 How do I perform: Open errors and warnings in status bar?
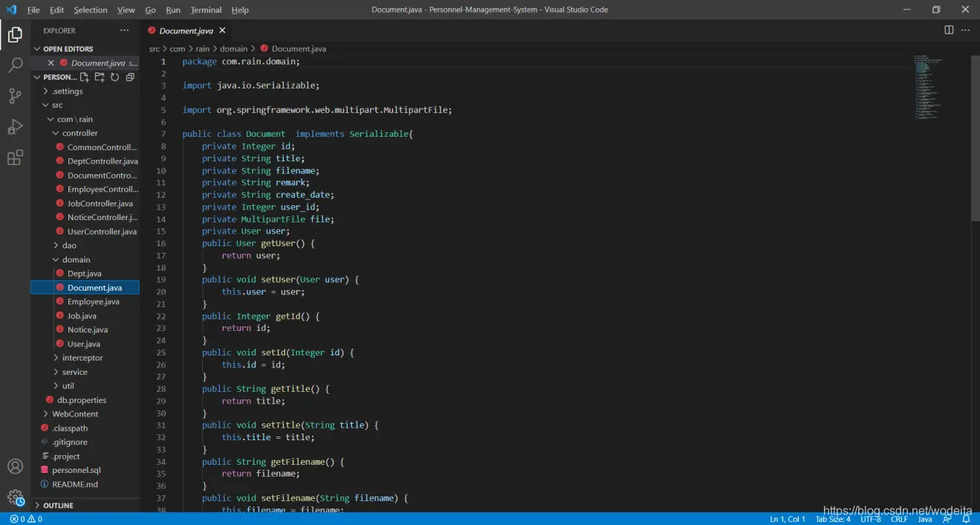click(26, 519)
